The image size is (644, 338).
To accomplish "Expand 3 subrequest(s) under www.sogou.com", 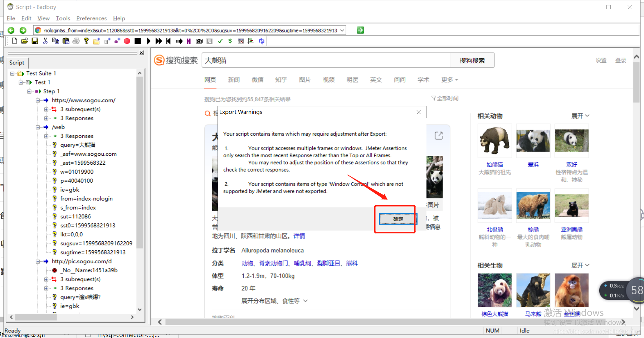I will [46, 109].
